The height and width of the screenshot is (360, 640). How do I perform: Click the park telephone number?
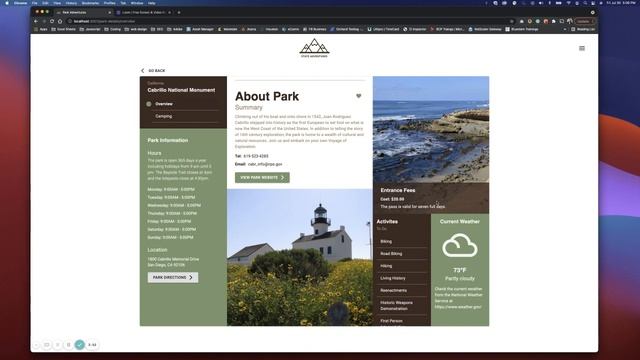click(256, 156)
